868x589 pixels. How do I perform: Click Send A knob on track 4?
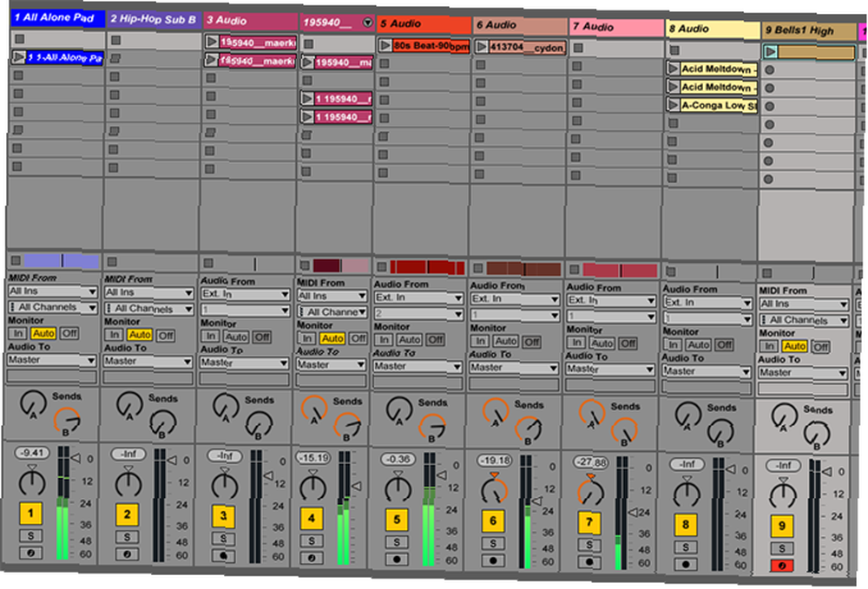[314, 410]
